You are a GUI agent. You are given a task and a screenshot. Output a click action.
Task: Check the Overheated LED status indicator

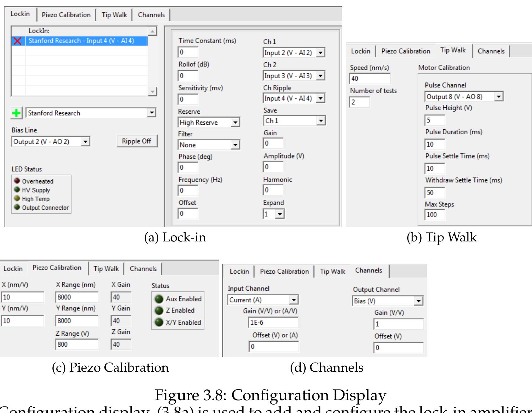coord(16,181)
